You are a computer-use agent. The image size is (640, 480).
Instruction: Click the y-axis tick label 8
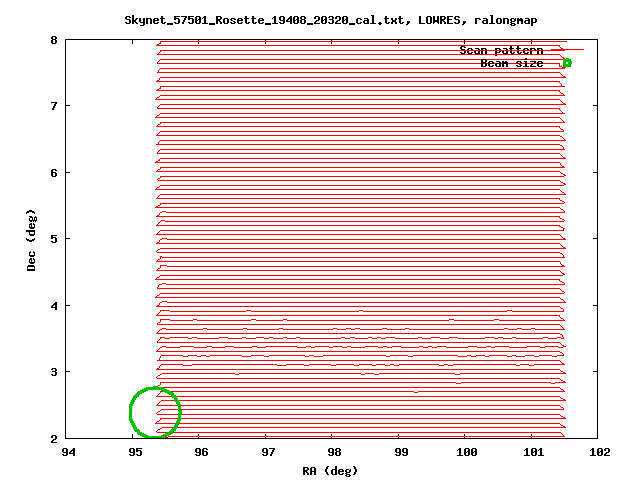[54, 40]
